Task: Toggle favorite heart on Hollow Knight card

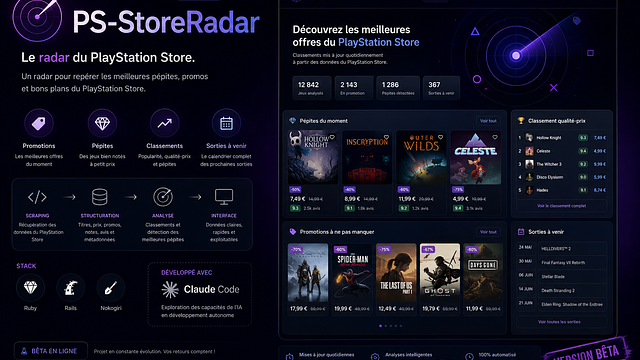Action: (332, 137)
